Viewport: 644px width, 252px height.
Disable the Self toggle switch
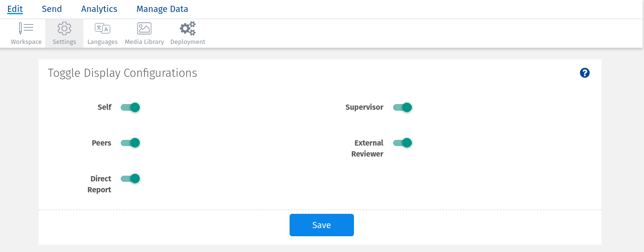click(130, 107)
